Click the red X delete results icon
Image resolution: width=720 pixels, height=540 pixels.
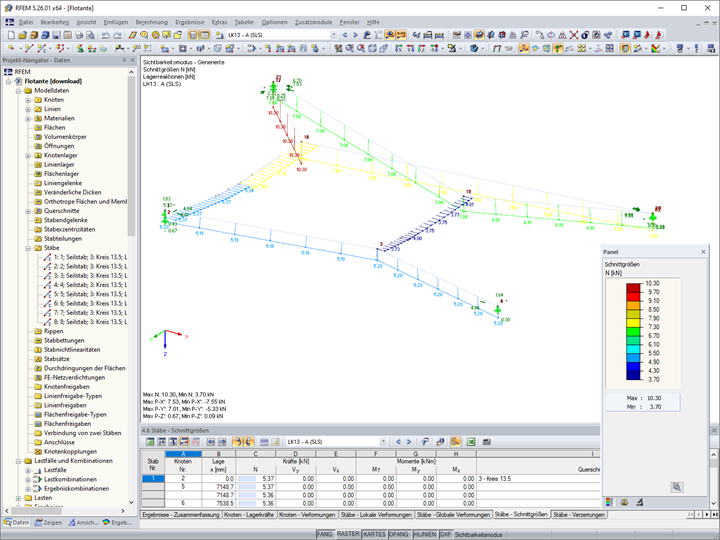point(574,35)
